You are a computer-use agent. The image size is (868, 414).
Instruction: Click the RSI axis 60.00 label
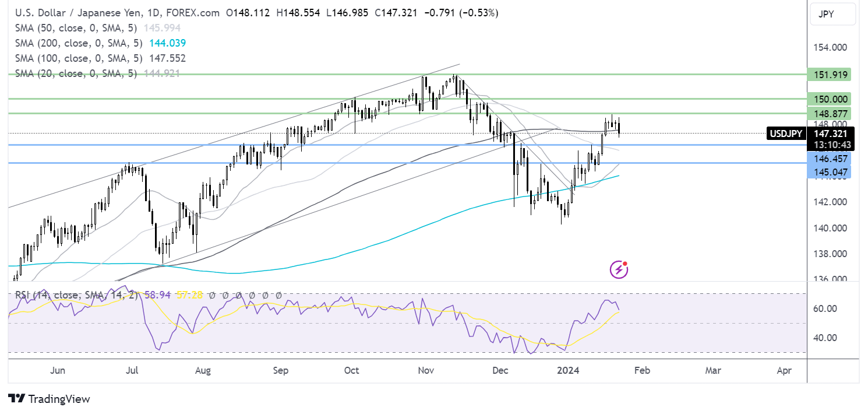[x=825, y=308]
